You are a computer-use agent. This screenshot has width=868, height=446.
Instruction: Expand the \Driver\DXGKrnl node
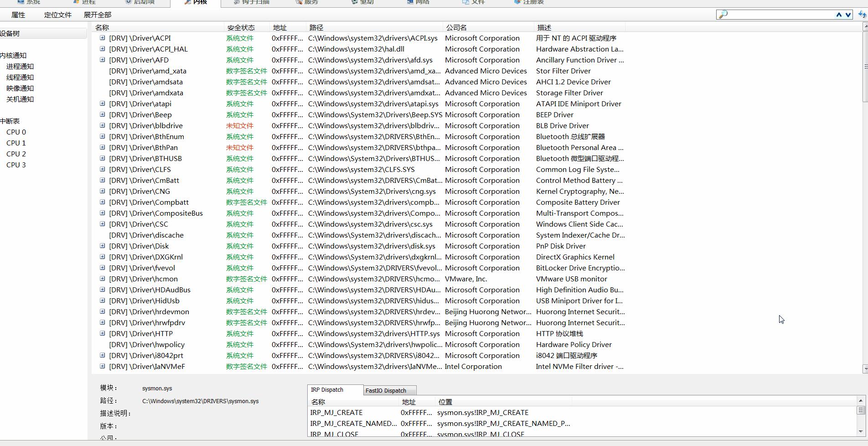tap(103, 257)
